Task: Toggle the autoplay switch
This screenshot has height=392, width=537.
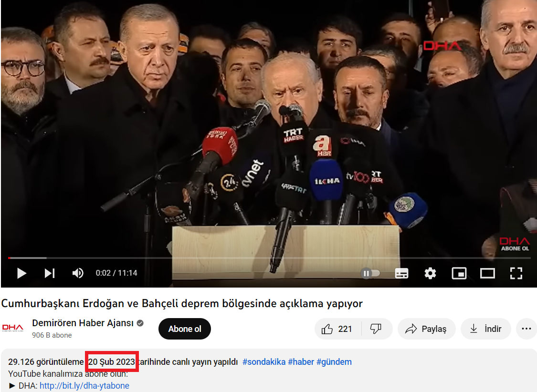Action: pyautogui.click(x=370, y=273)
